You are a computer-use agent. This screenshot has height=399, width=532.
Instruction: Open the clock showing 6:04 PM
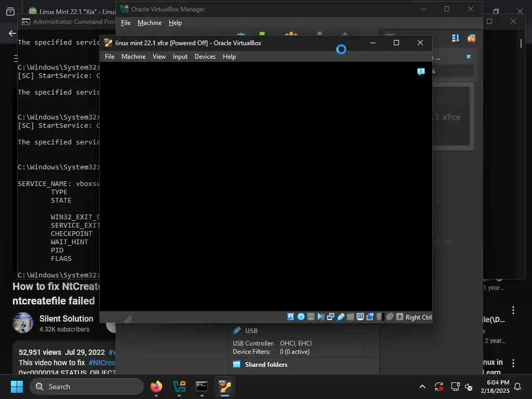[x=495, y=387]
